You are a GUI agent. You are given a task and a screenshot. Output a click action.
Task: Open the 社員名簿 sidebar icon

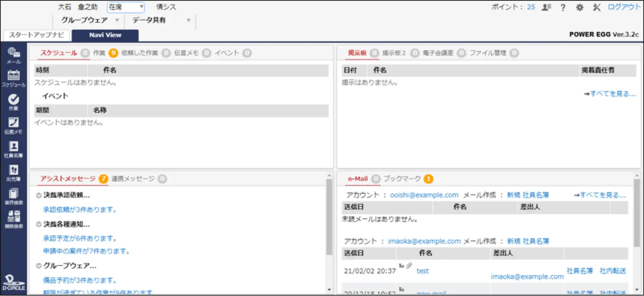click(x=14, y=147)
